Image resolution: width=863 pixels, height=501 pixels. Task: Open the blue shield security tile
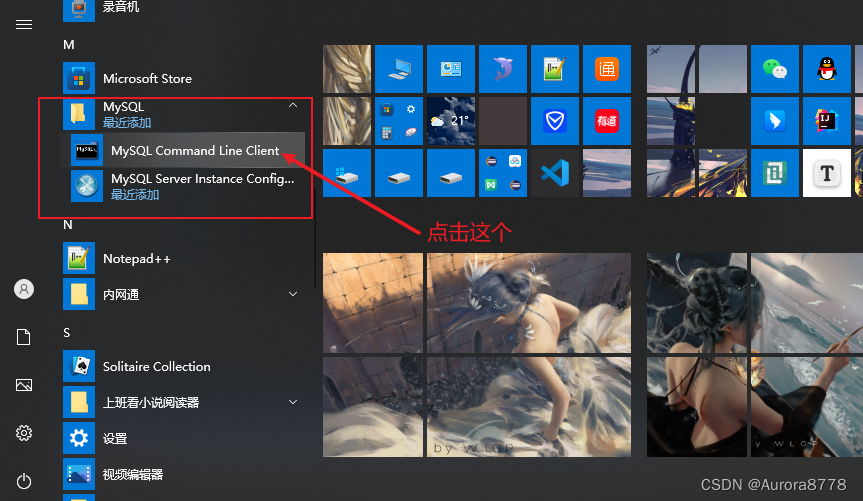555,121
